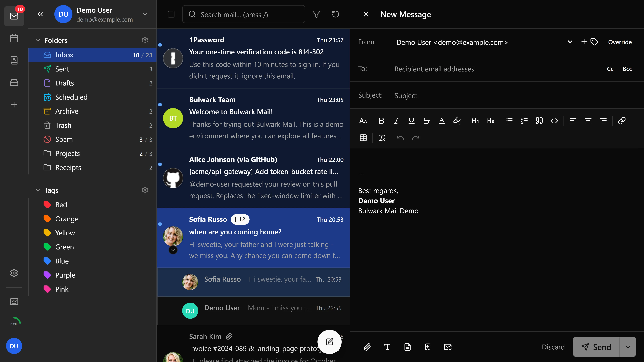Image resolution: width=644 pixels, height=362 pixels.
Task: Open the Sent folder
Action: (93, 69)
